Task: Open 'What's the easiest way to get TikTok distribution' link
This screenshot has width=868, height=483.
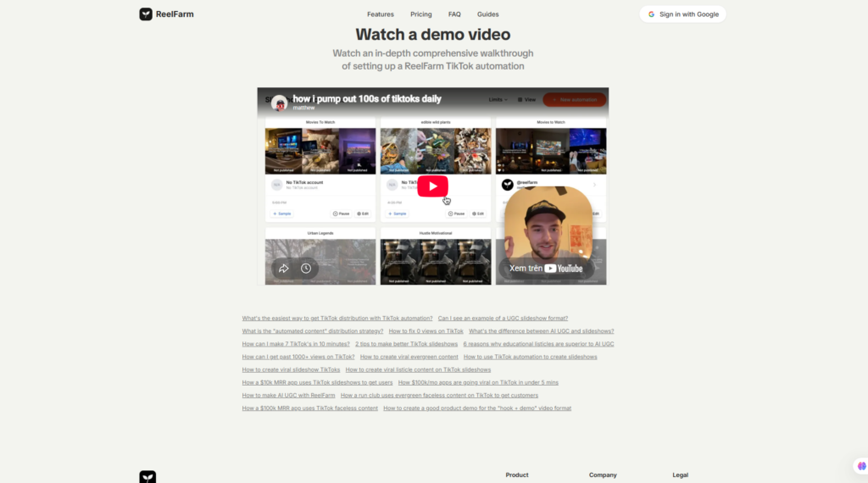Action: [x=337, y=318]
